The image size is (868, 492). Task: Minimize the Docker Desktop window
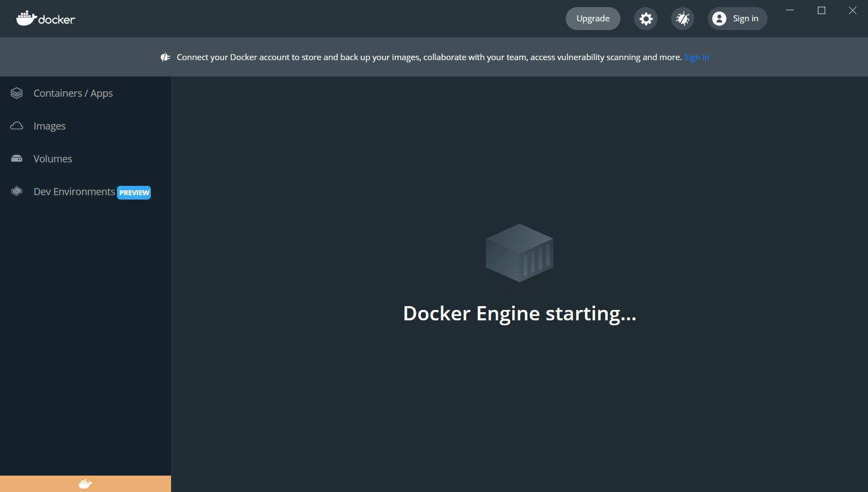790,10
